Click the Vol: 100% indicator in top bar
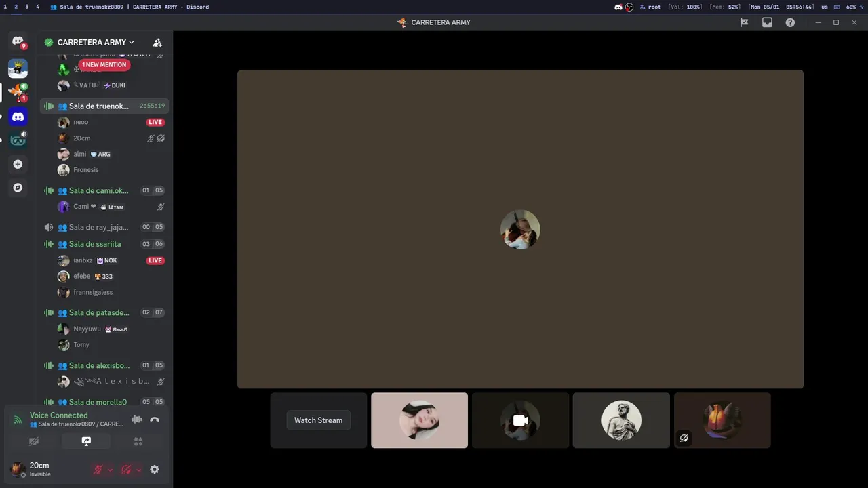Screen dimensions: 868x488 (685, 7)
